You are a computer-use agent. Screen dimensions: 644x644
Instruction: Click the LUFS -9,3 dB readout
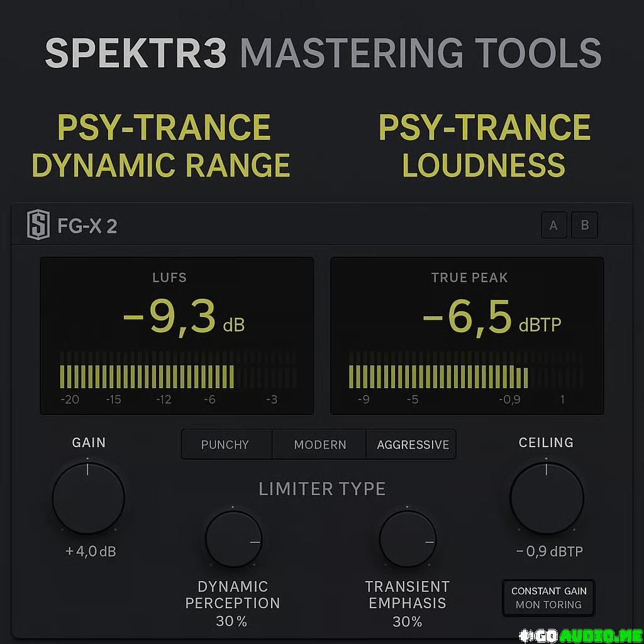pyautogui.click(x=182, y=318)
